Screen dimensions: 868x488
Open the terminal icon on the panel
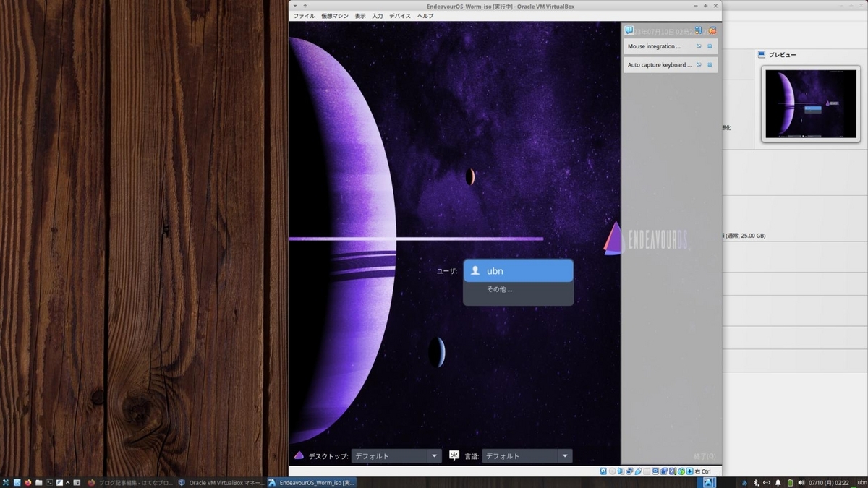click(50, 482)
